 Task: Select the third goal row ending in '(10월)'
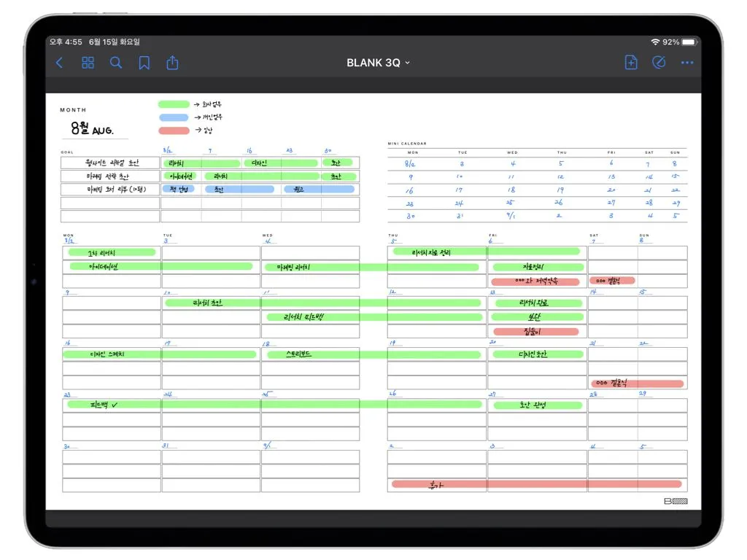click(x=110, y=190)
